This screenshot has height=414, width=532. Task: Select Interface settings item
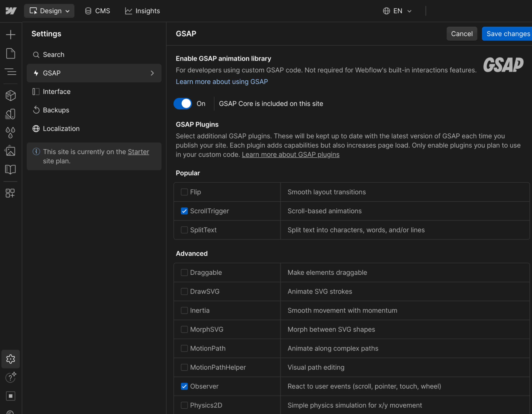click(x=94, y=92)
